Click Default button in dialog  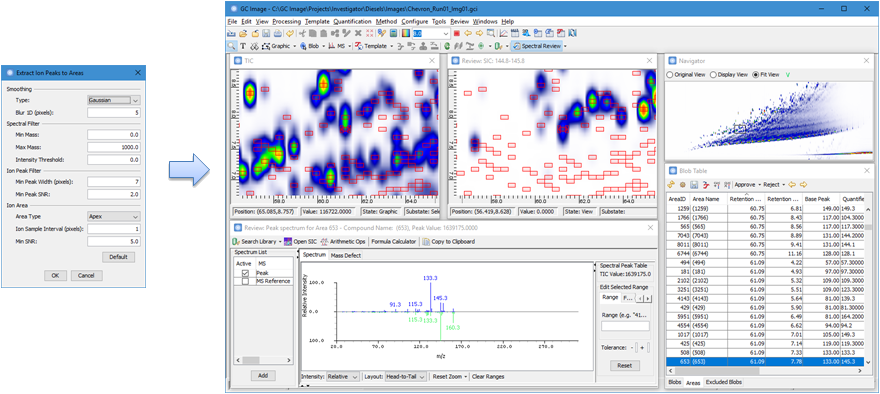pos(118,257)
